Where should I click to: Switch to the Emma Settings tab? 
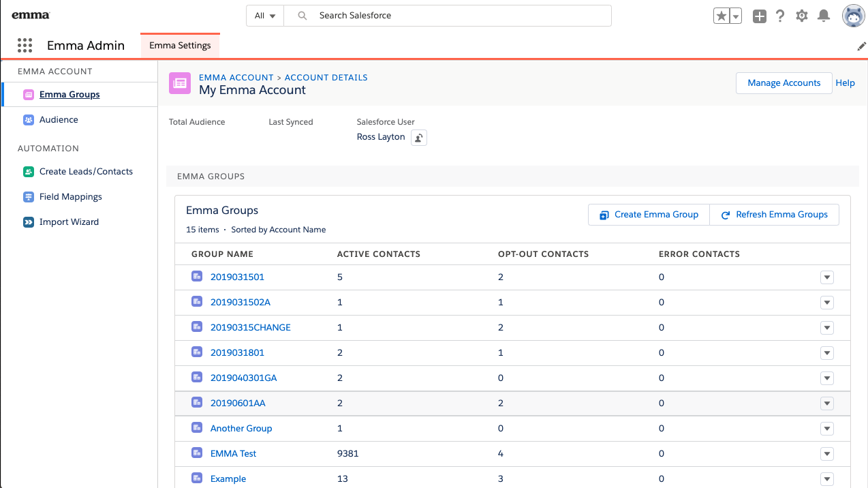(180, 46)
